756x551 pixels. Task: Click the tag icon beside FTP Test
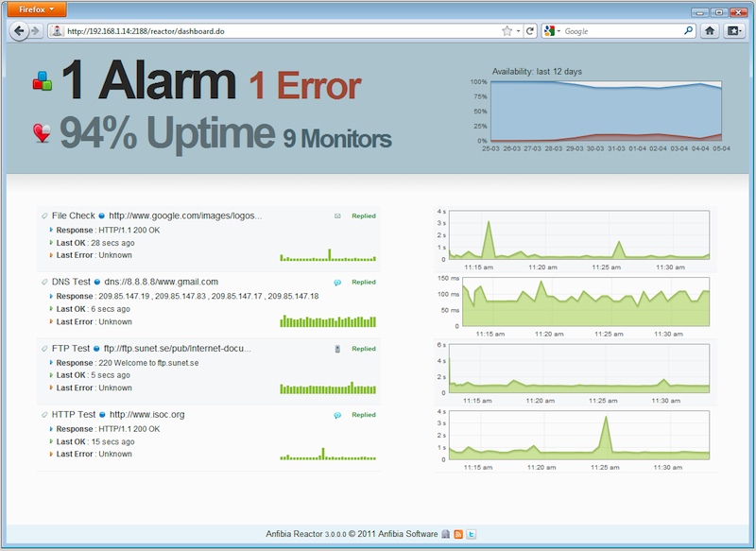pyautogui.click(x=44, y=348)
